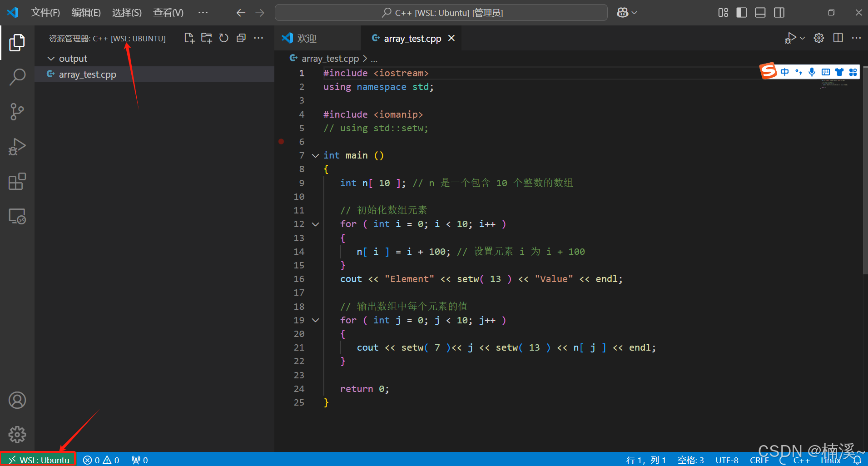The height and width of the screenshot is (466, 868).
Task: Click the editor vertical scrollbar
Action: click(x=865, y=170)
